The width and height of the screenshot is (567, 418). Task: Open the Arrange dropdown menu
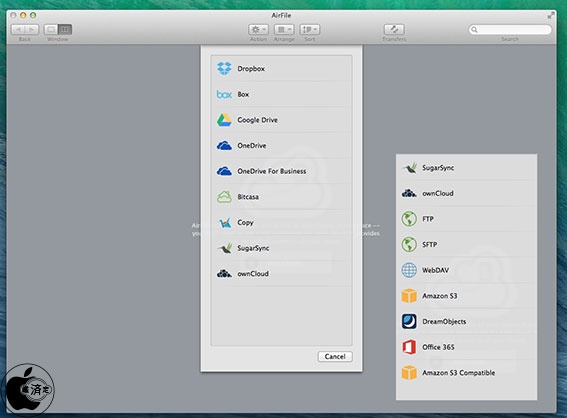284,29
